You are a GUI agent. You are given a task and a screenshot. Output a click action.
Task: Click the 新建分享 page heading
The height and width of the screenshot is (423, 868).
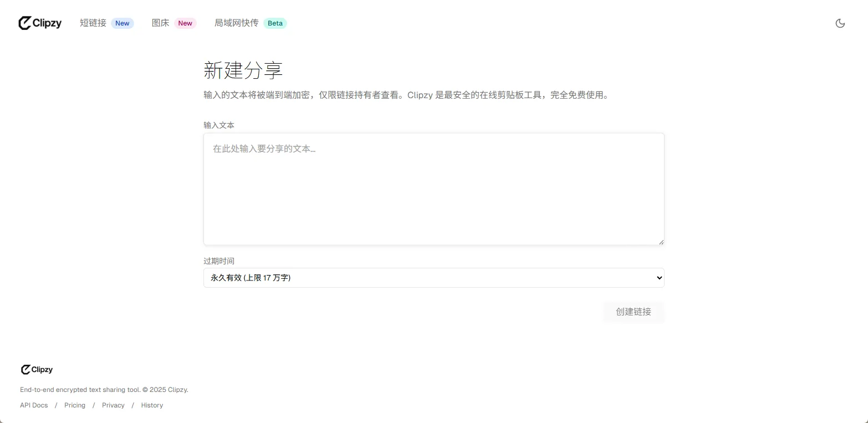pos(243,70)
